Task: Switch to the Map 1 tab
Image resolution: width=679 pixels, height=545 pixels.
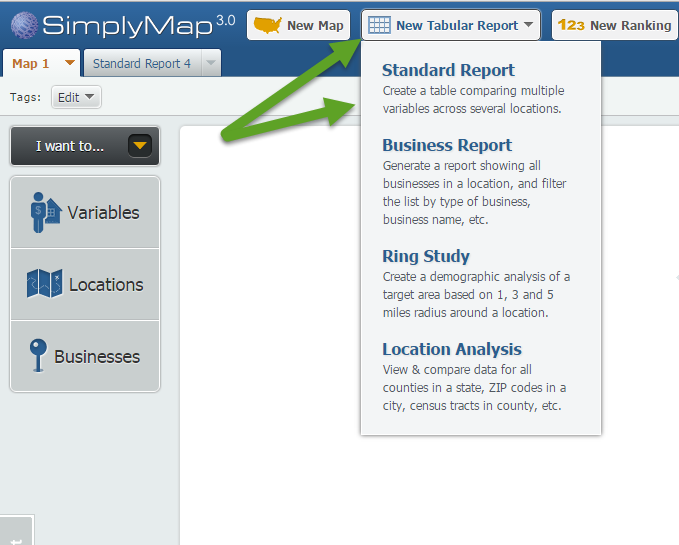Action: click(x=30, y=63)
